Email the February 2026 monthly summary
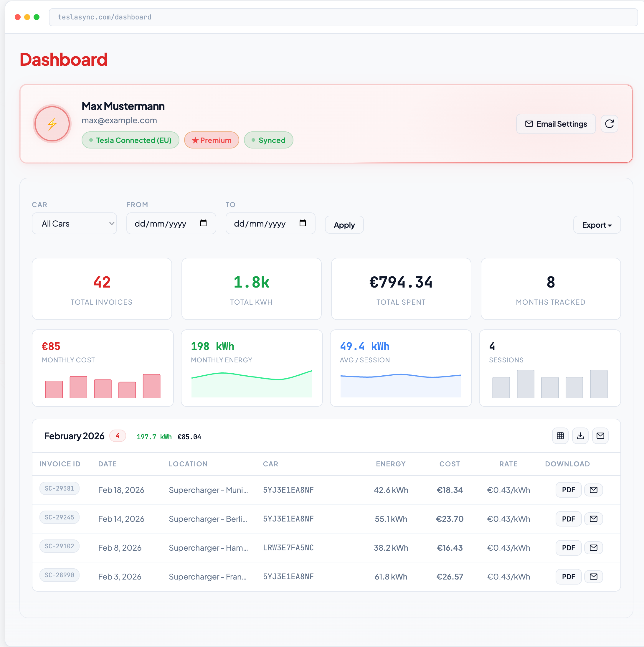644x647 pixels. tap(600, 436)
